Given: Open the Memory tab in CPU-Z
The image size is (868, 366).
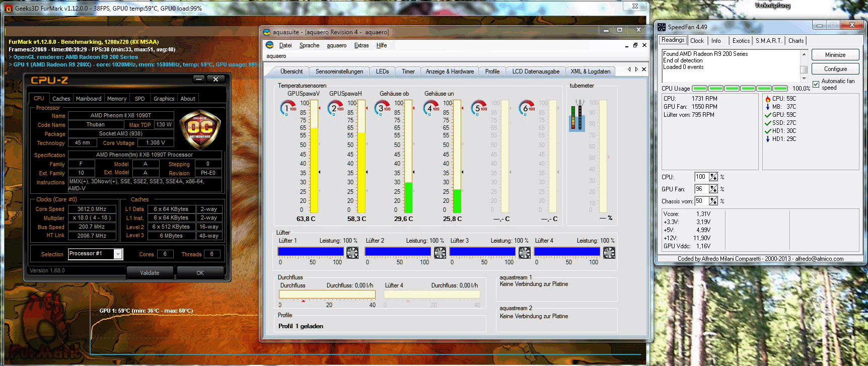Looking at the screenshot, I should pyautogui.click(x=117, y=99).
